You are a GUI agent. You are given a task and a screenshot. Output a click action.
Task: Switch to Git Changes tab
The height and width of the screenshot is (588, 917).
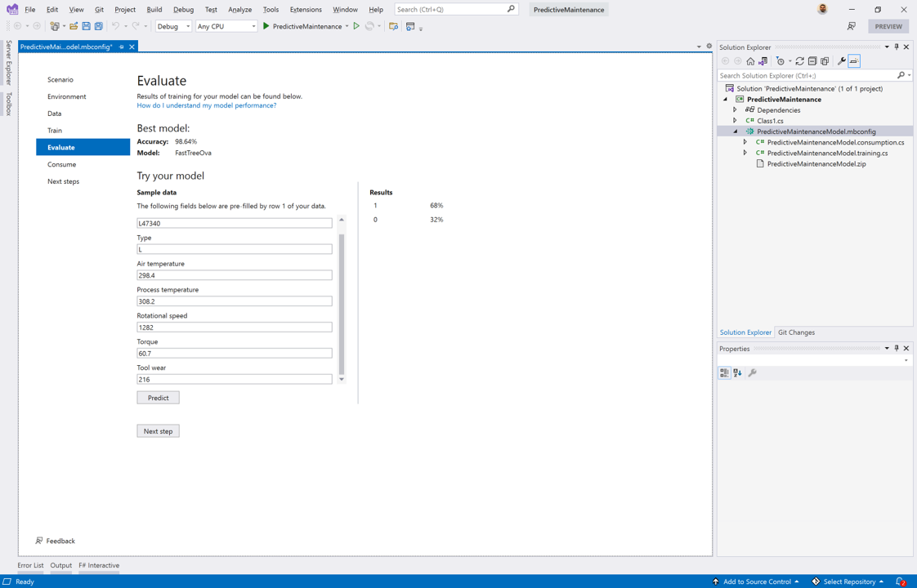(796, 332)
